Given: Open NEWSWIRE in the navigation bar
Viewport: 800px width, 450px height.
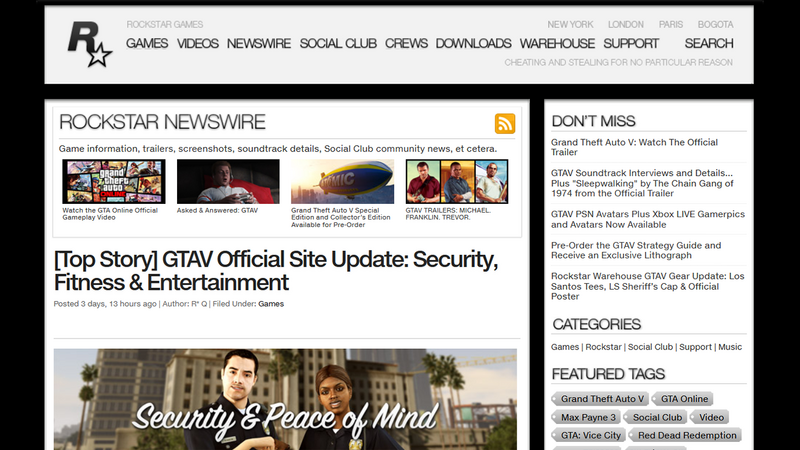Looking at the screenshot, I should [259, 44].
